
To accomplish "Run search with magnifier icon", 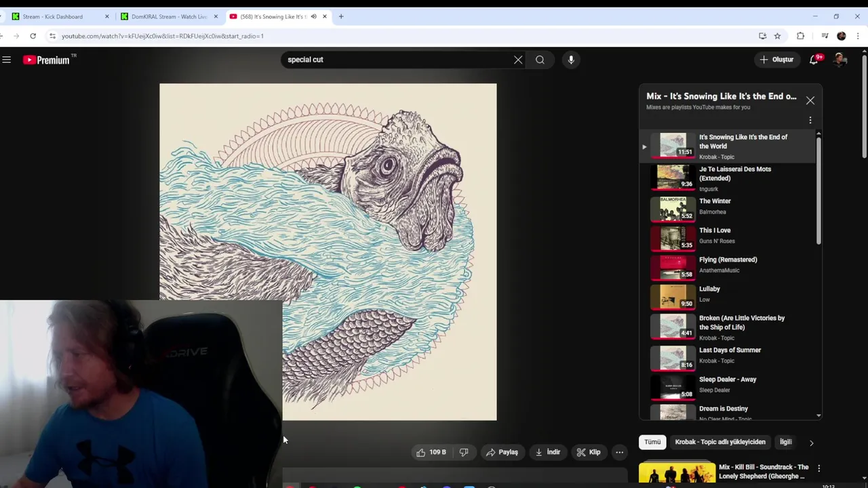I will pyautogui.click(x=540, y=60).
